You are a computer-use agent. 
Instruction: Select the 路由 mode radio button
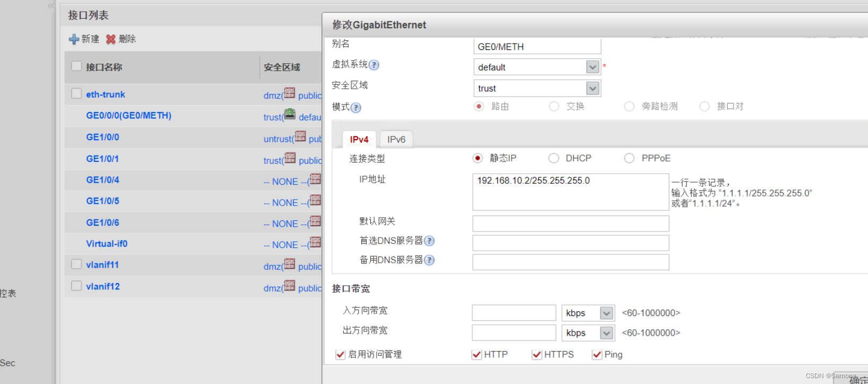[479, 106]
